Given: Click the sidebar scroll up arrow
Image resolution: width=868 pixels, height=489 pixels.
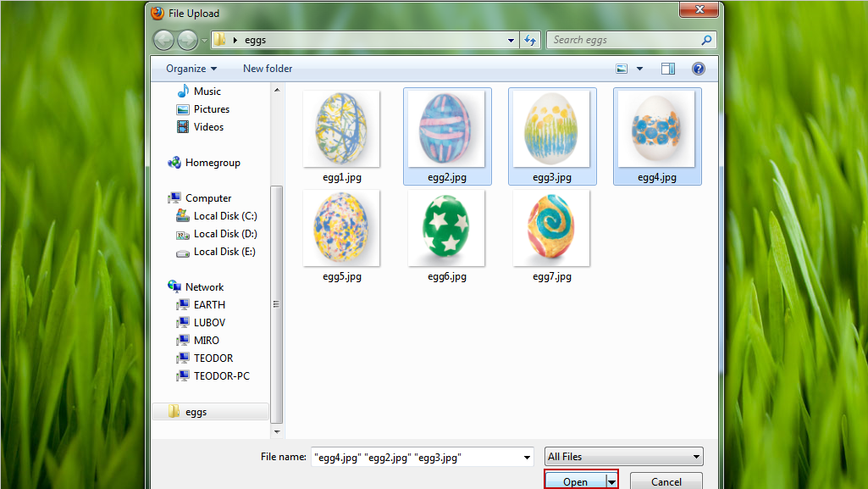Looking at the screenshot, I should [x=277, y=90].
